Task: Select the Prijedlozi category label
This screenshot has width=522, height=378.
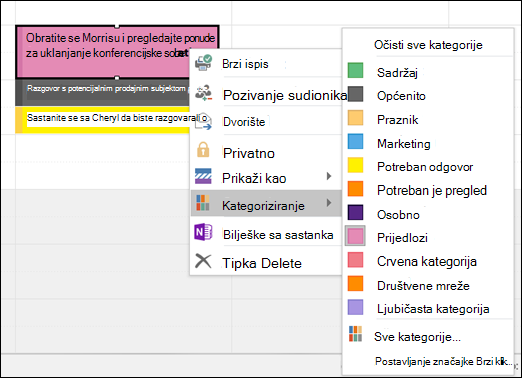Action: point(402,238)
